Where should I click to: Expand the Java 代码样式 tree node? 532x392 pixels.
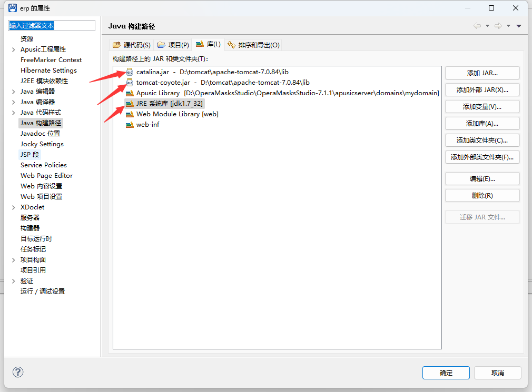(x=14, y=113)
